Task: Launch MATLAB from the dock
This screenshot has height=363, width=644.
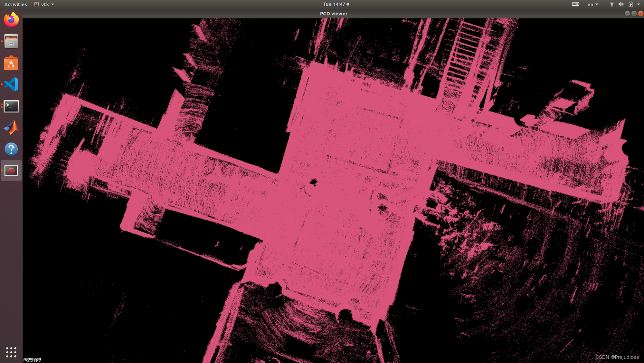Action: pos(11,128)
